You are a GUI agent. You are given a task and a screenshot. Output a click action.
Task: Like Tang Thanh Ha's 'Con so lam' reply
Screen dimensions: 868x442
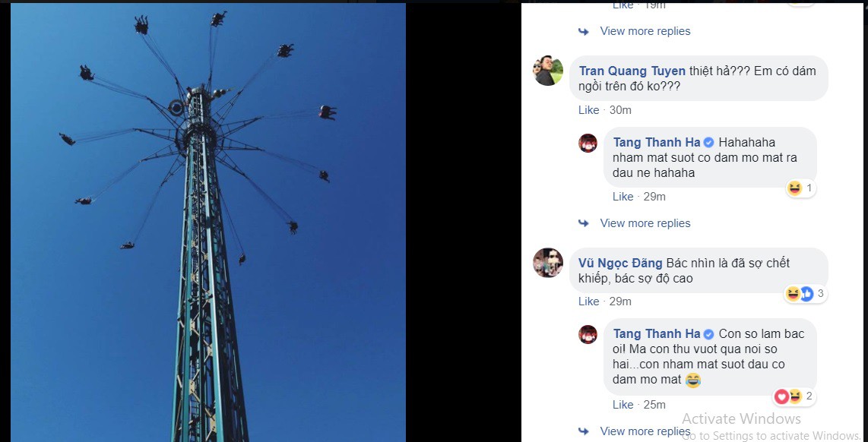(x=622, y=404)
